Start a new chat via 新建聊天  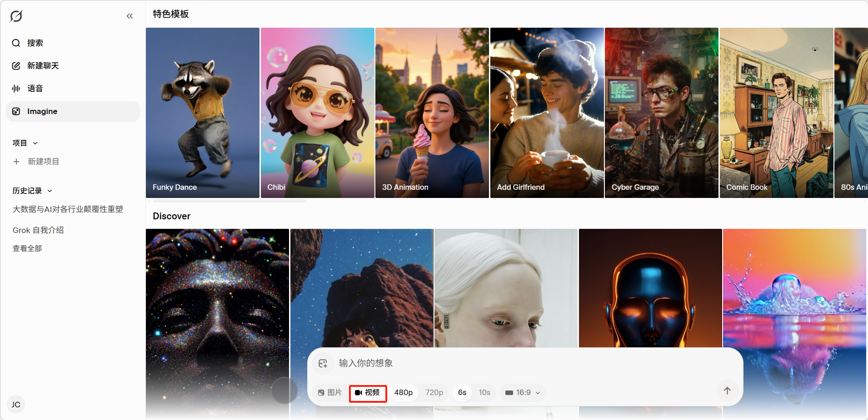coord(43,66)
